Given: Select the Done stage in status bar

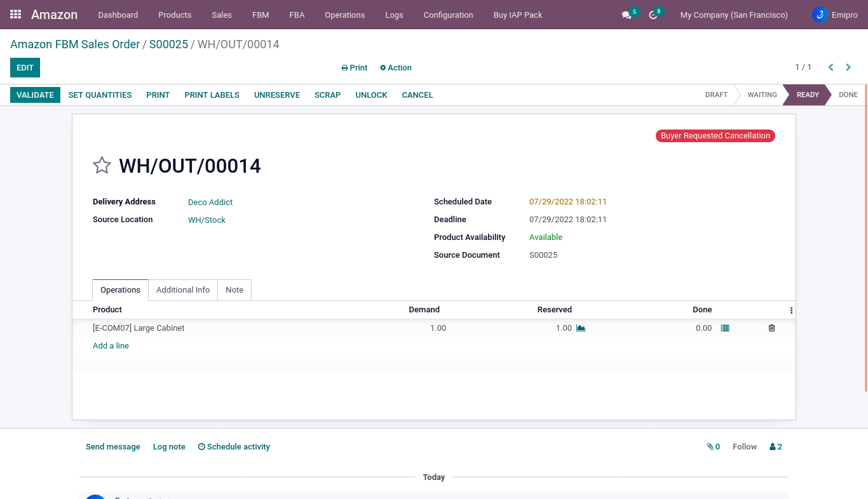Looking at the screenshot, I should click(848, 95).
